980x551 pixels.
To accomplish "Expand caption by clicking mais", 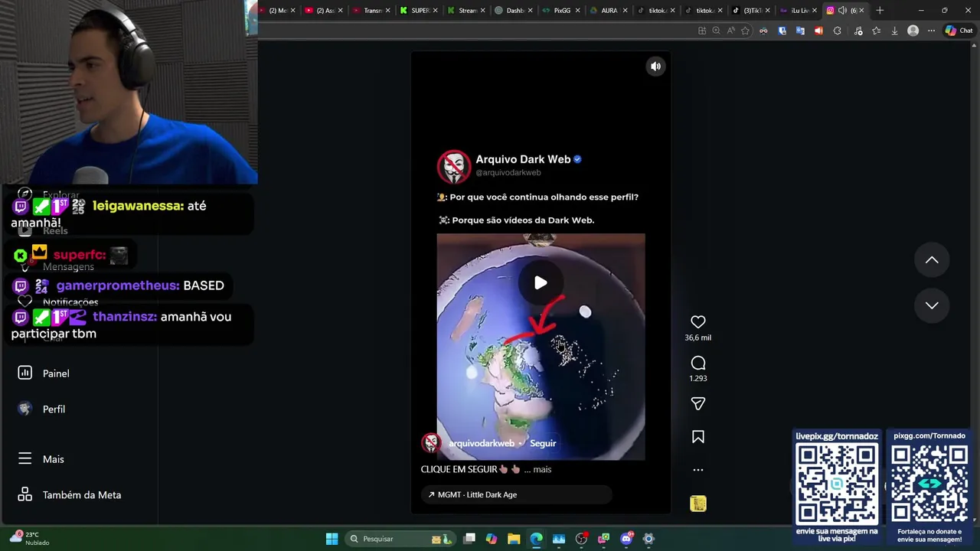I will pyautogui.click(x=542, y=469).
